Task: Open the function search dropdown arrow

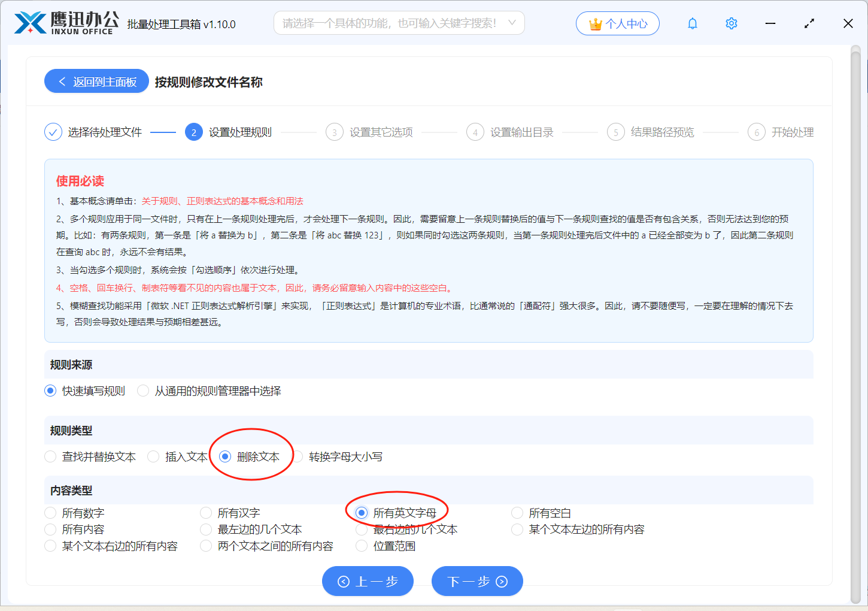Action: [512, 23]
